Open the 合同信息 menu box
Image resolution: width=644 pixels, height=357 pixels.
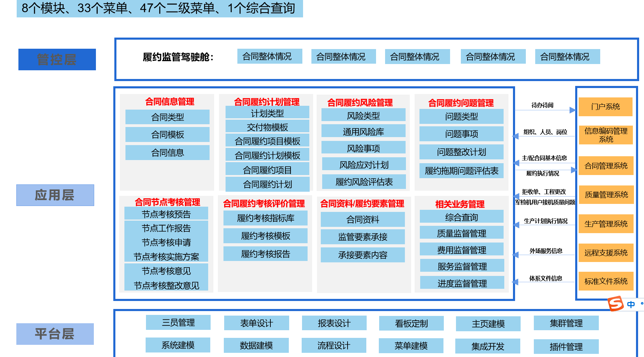(x=168, y=152)
